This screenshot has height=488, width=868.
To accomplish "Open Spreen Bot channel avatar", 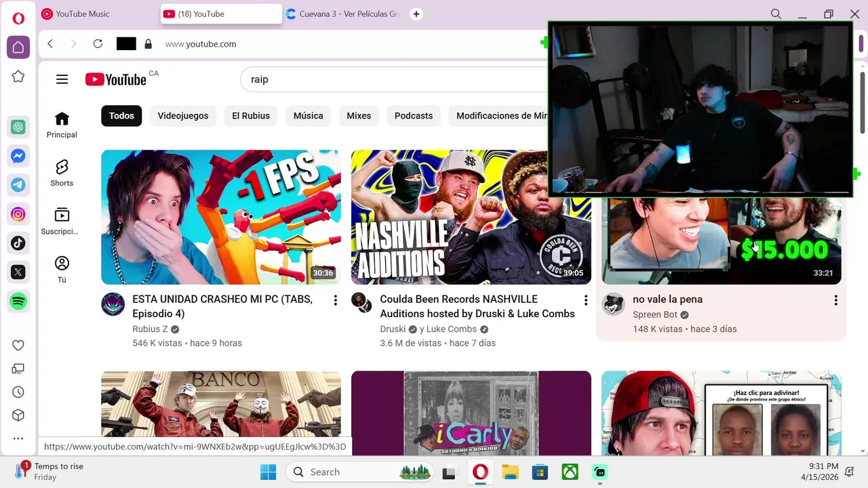I will point(613,304).
